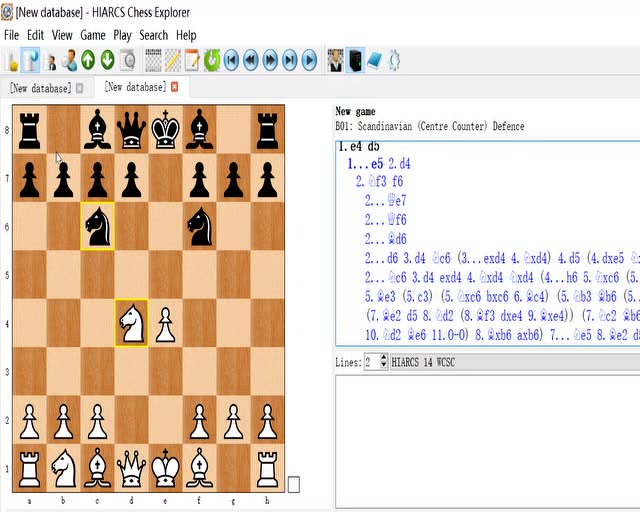Click the open database folder toolbar icon
Viewport: 640px width, 512px height.
pyautogui.click(x=11, y=61)
